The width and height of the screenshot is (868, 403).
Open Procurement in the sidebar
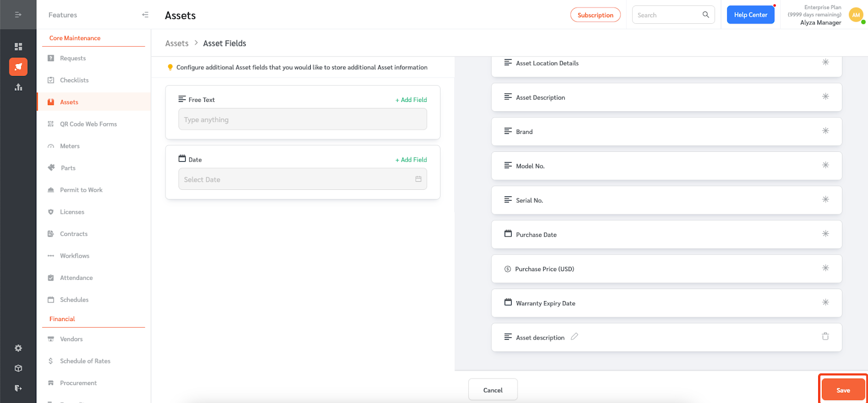pos(79,383)
